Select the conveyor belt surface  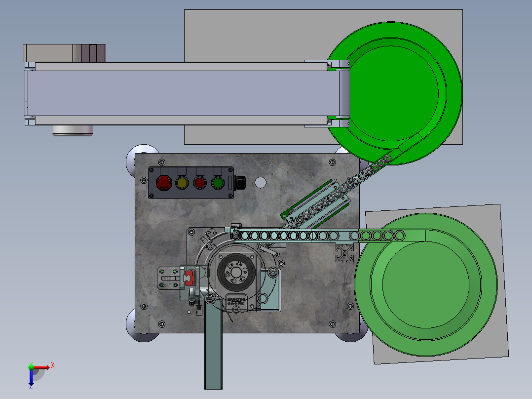(183, 93)
